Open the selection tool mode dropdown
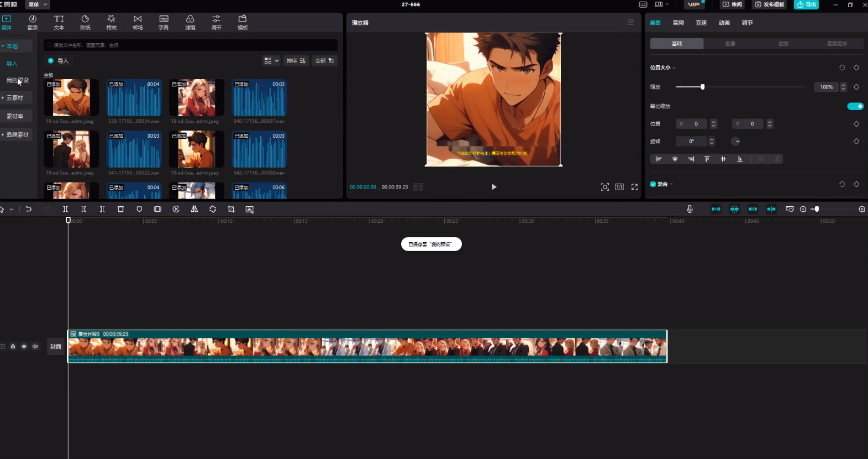Screen dimensions: 868x459 (11, 210)
